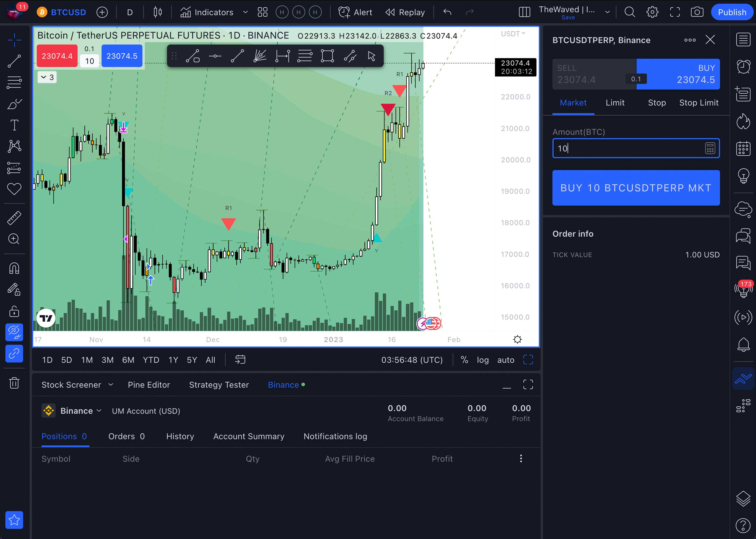Toggle magnet mode for drawings
This screenshot has width=756, height=539.
[x=14, y=268]
